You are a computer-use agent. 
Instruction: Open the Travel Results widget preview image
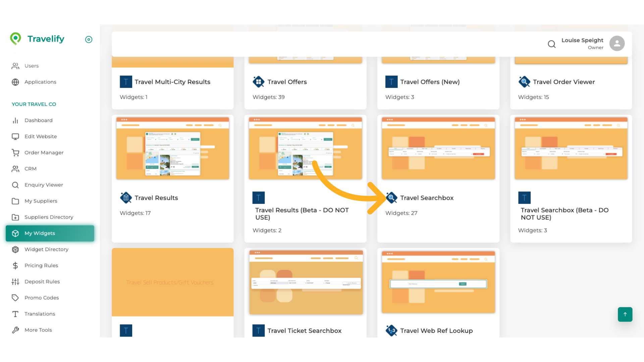(172, 147)
